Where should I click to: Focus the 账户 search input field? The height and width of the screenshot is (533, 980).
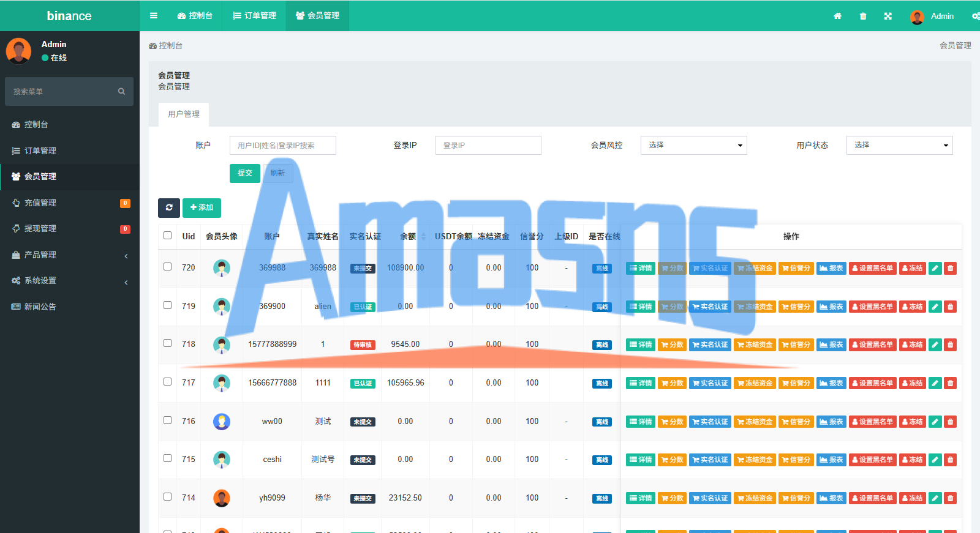pyautogui.click(x=283, y=145)
